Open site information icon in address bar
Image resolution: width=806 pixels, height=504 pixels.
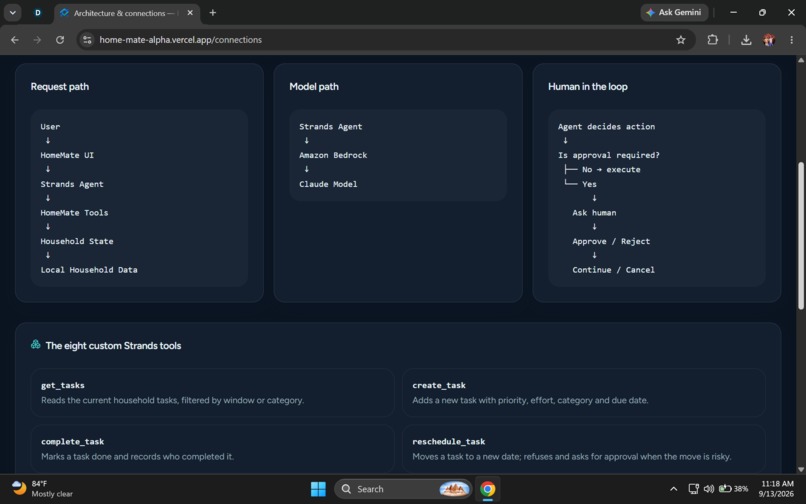[87, 40]
